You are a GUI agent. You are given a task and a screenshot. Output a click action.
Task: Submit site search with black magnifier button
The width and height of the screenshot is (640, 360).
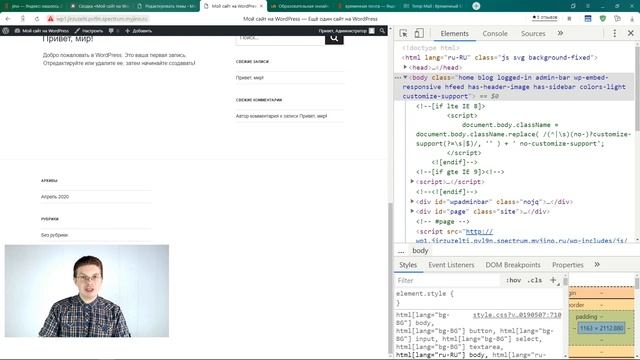pyautogui.click(x=334, y=38)
